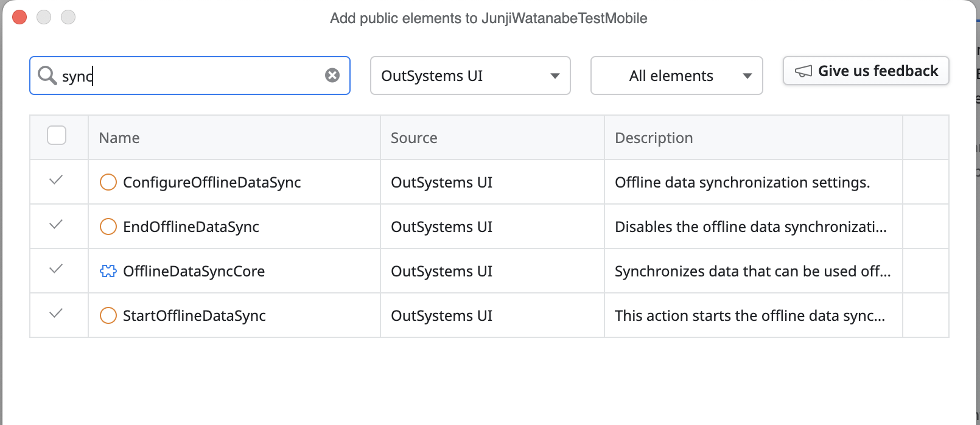Click the ConfigureOfflineDataSync action circle icon
Viewport: 980px width, 425px height.
tap(108, 182)
